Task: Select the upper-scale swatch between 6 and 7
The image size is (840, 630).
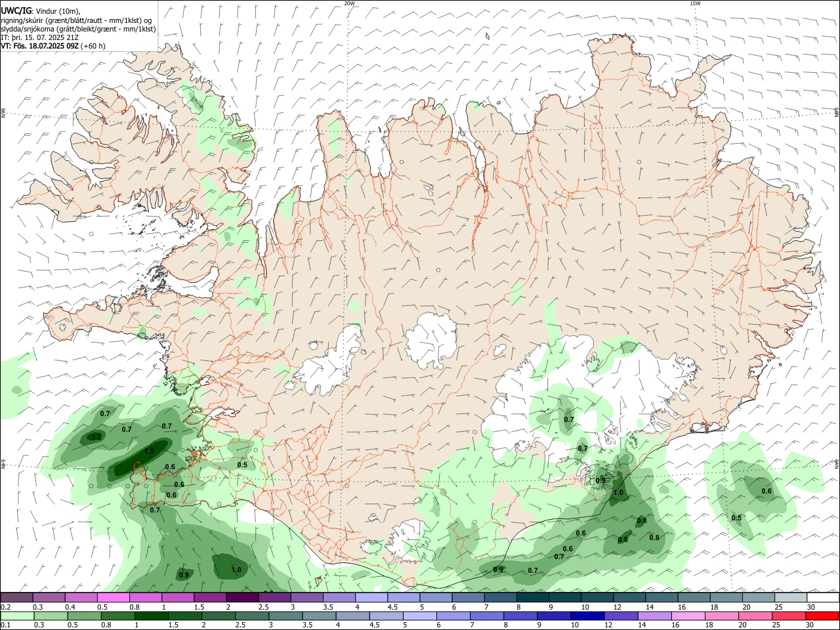Action: point(469,597)
